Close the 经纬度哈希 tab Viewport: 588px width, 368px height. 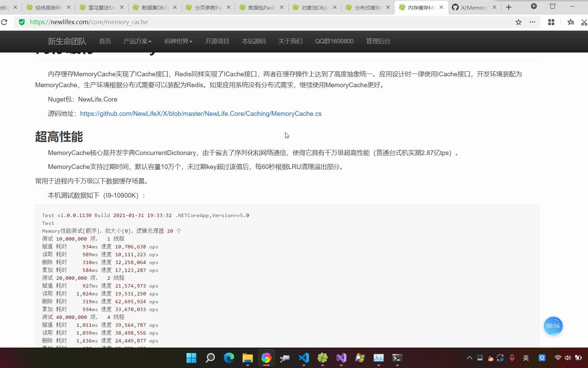(69, 7)
